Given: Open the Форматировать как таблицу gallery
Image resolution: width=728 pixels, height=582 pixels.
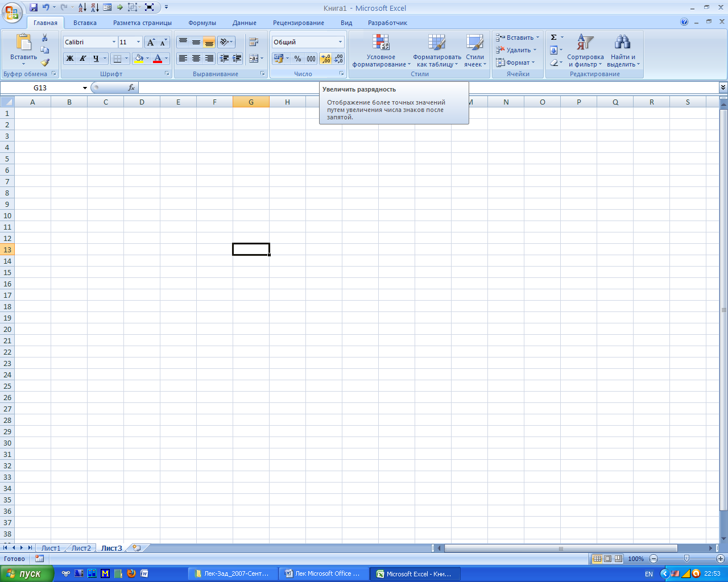Looking at the screenshot, I should click(437, 51).
